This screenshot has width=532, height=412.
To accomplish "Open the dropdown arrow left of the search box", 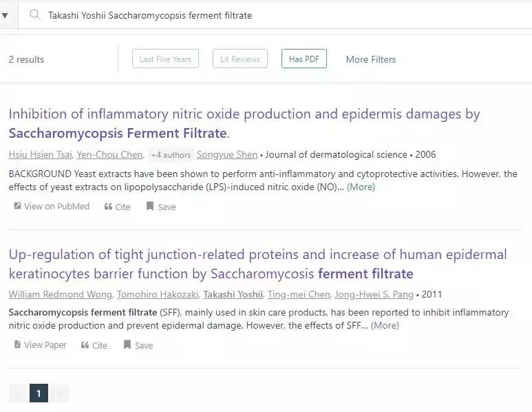I will click(6, 15).
